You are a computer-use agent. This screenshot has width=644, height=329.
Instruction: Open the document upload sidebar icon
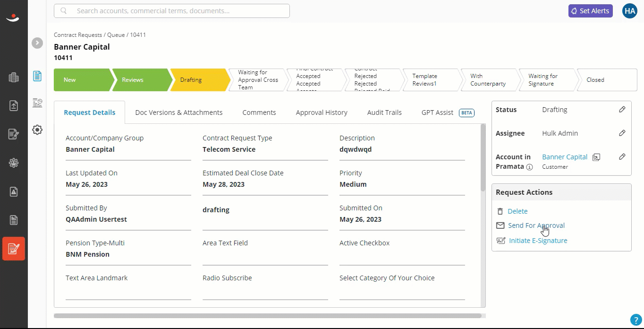(14, 106)
